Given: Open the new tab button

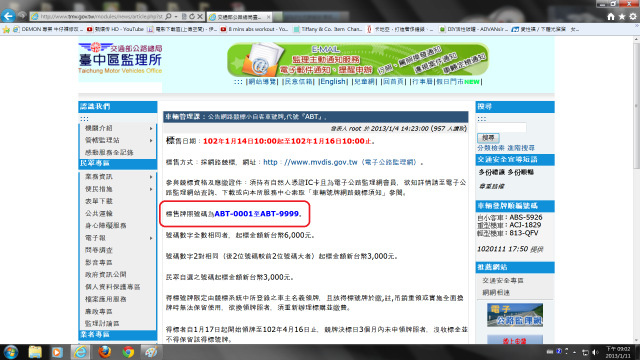Looking at the screenshot, I should point(278,17).
